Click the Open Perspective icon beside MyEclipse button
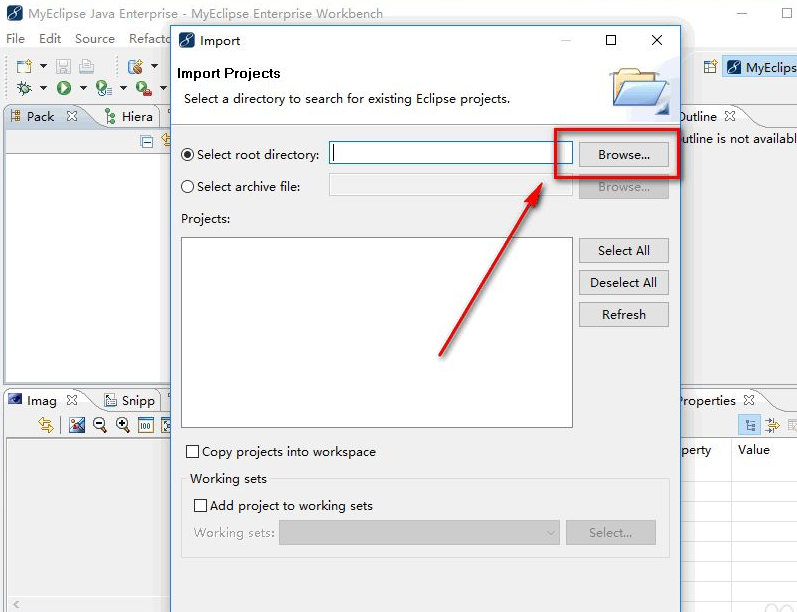The width and height of the screenshot is (797, 612). pos(710,67)
